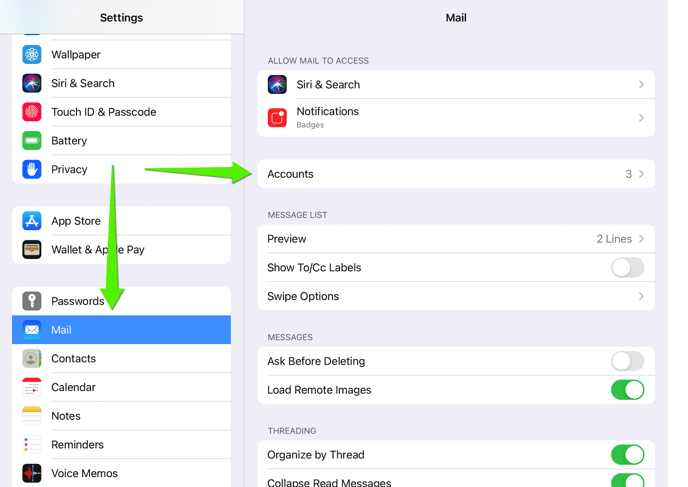Viewport: 688px width, 487px height.
Task: Click the Siri & Search sidebar icon
Action: tap(32, 83)
